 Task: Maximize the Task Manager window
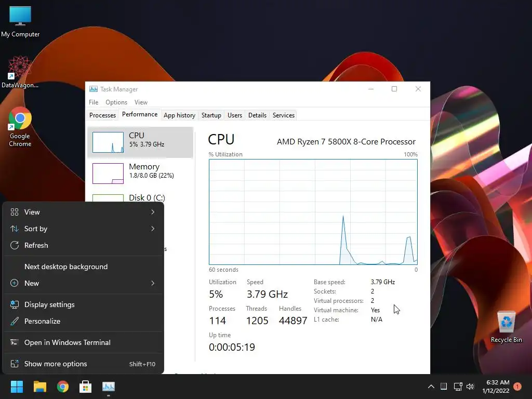(x=394, y=89)
